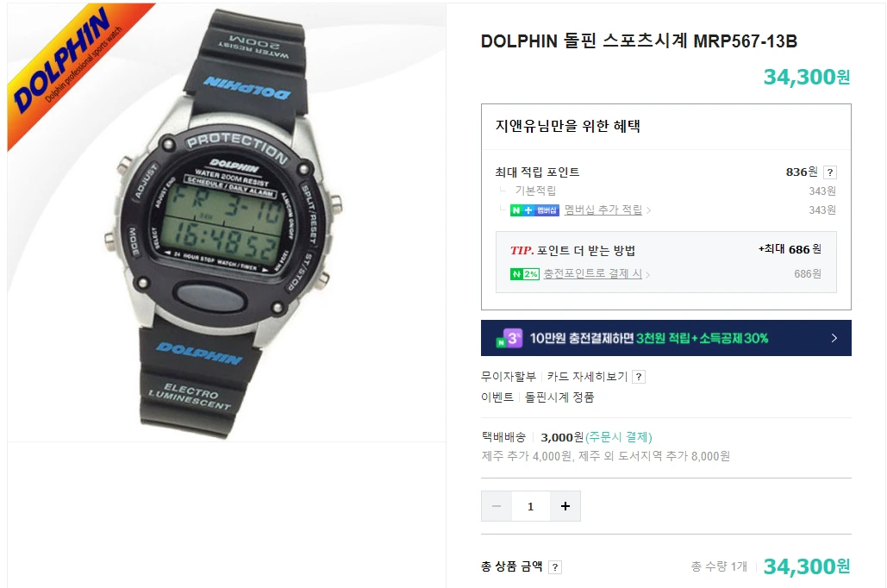Image resolution: width=887 pixels, height=588 pixels.
Task: Click the Dolphin watch product image
Action: pyautogui.click(x=226, y=222)
